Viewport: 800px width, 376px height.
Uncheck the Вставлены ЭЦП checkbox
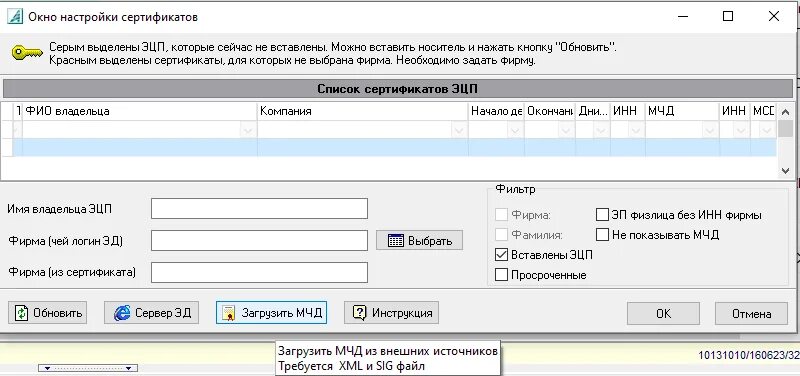502,255
